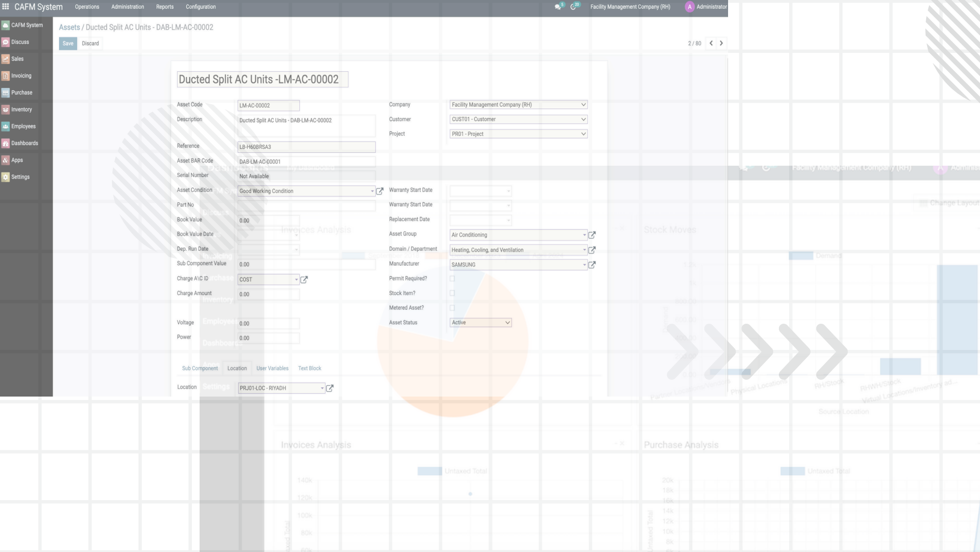
Task: Tick the Stock Item checkbox
Action: click(x=452, y=293)
